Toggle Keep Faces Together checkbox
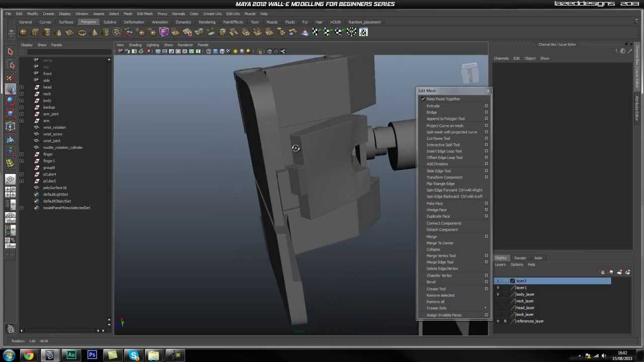This screenshot has height=362, width=644. [x=423, y=99]
